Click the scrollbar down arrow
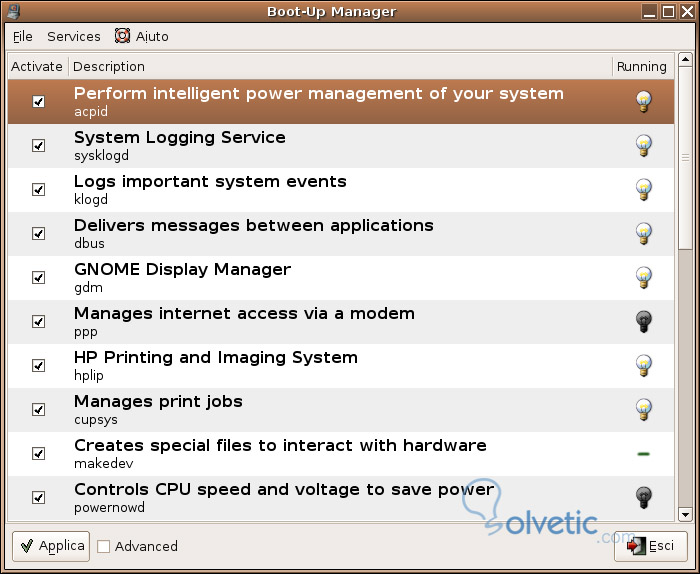The height and width of the screenshot is (574, 700). pyautogui.click(x=685, y=514)
